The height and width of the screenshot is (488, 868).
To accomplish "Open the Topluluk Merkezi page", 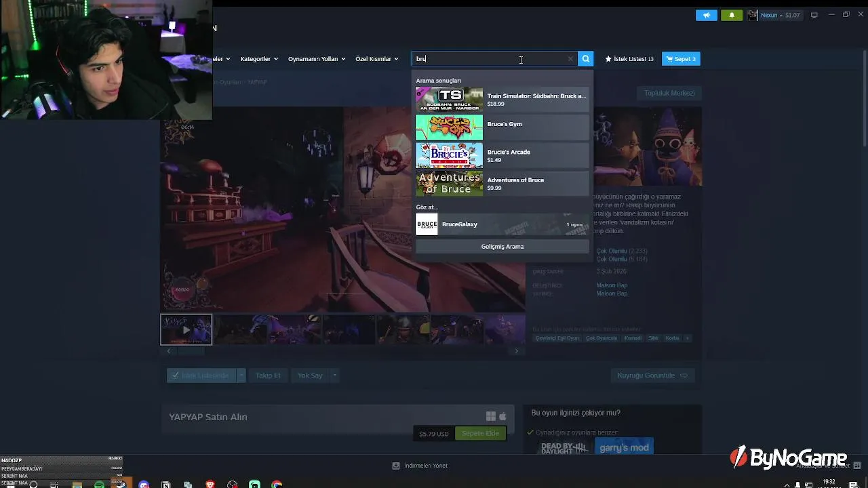I will coord(669,93).
